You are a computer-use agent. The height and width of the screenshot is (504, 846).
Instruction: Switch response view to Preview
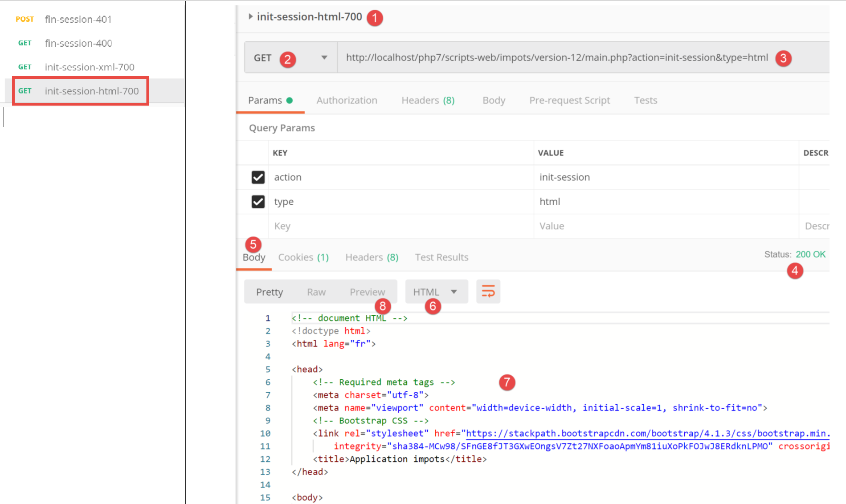coord(367,292)
